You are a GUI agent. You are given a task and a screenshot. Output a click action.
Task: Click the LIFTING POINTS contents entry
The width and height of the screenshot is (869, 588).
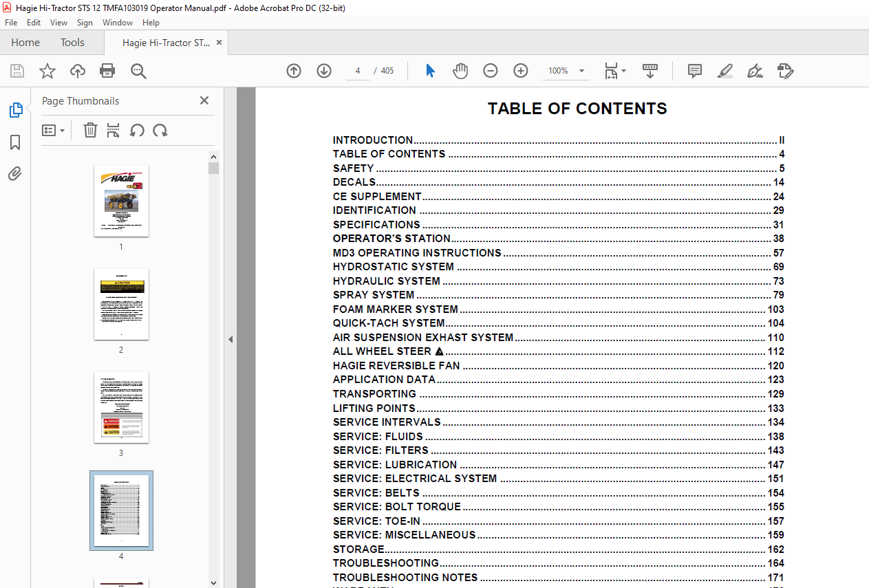(559, 409)
